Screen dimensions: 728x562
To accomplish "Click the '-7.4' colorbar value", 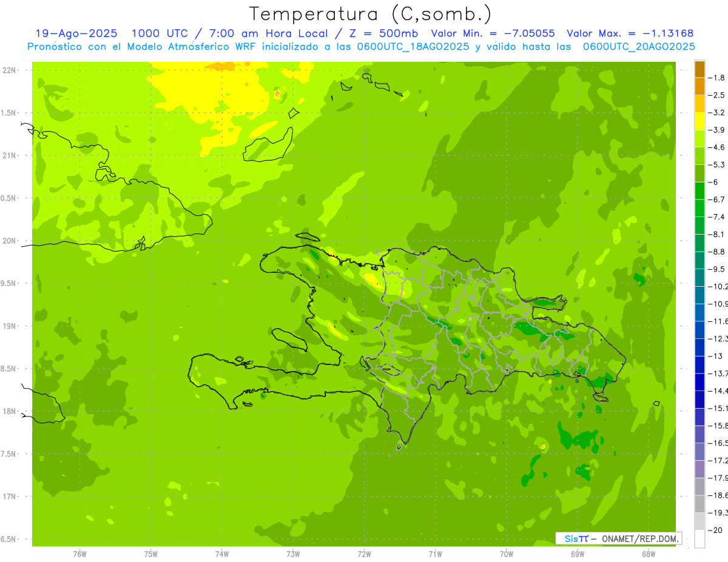I will click(x=717, y=217).
